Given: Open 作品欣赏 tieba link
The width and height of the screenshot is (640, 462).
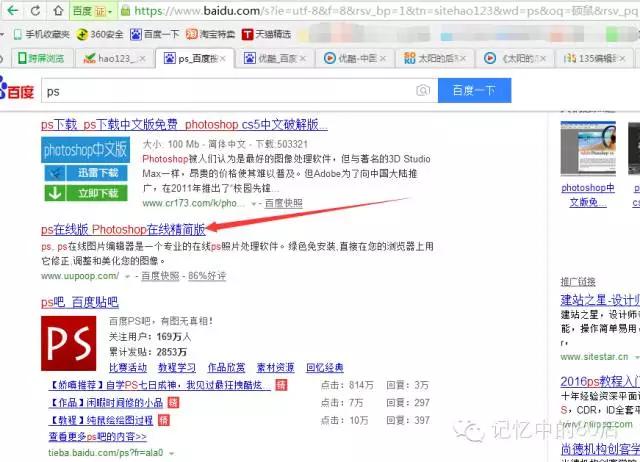Looking at the screenshot, I should tap(227, 368).
